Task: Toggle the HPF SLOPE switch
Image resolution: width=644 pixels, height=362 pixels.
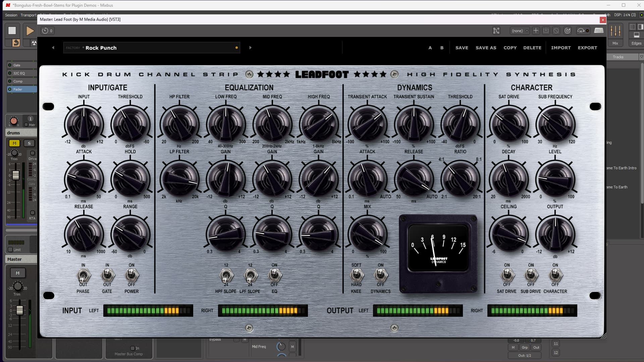Action: click(226, 276)
